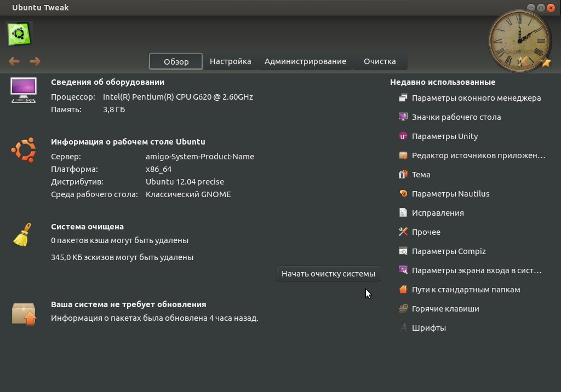Image resolution: width=561 pixels, height=392 pixels.
Task: Open Значки рабочего стола
Action: 456,117
